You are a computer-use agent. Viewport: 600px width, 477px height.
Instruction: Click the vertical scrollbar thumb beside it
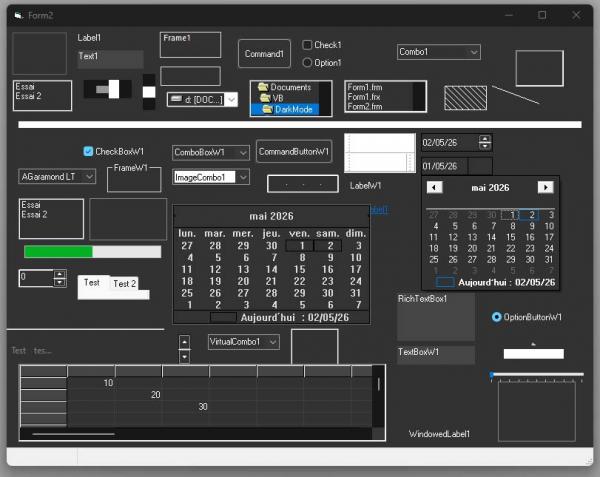coord(149,92)
